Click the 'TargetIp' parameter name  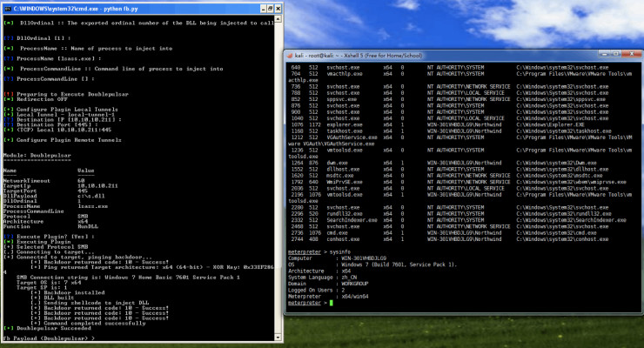tap(17, 186)
